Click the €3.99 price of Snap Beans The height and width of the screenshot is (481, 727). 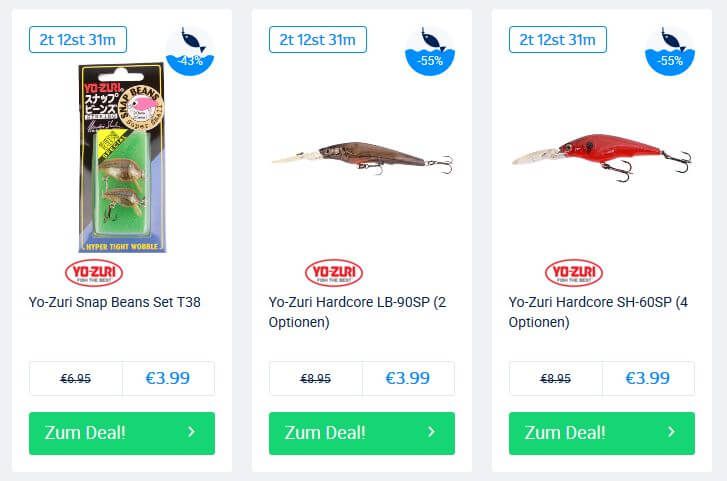coord(168,378)
